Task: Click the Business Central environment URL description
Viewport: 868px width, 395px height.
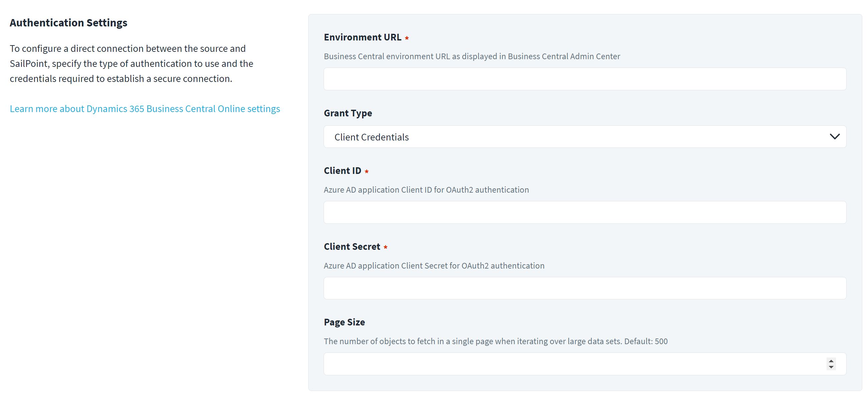Action: click(472, 56)
